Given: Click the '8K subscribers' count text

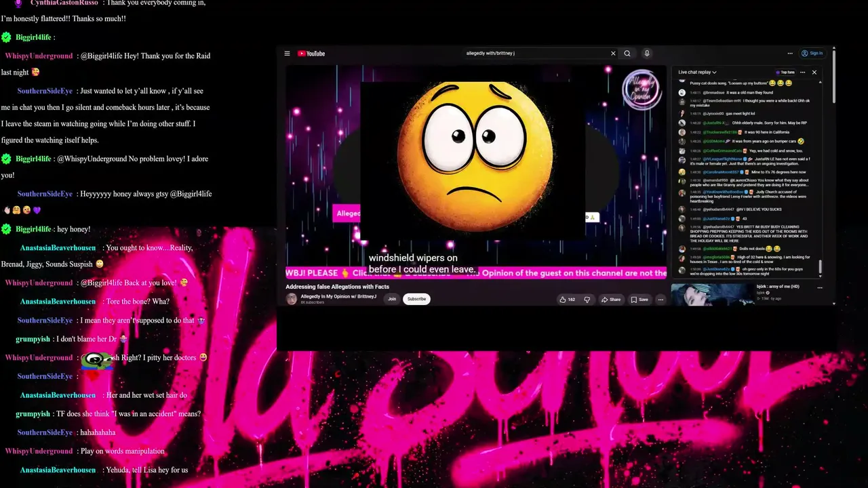Looking at the screenshot, I should [x=313, y=302].
